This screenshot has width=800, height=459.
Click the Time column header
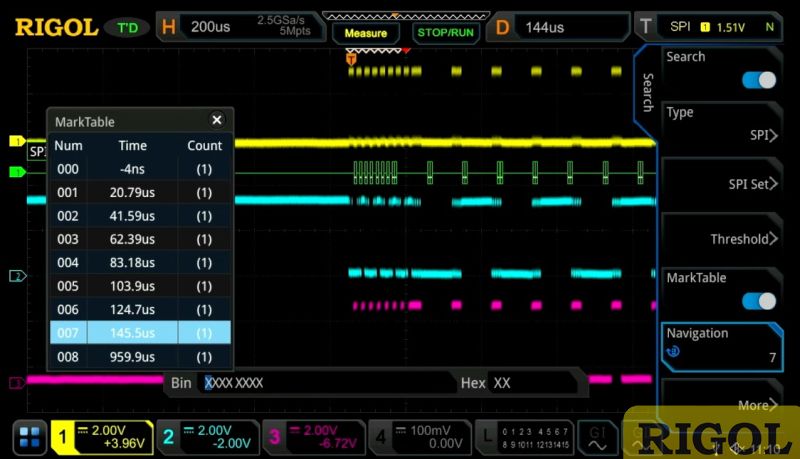pos(133,146)
